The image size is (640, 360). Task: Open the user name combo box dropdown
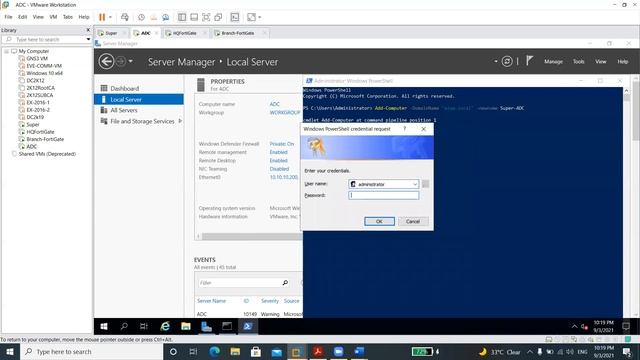tap(415, 184)
